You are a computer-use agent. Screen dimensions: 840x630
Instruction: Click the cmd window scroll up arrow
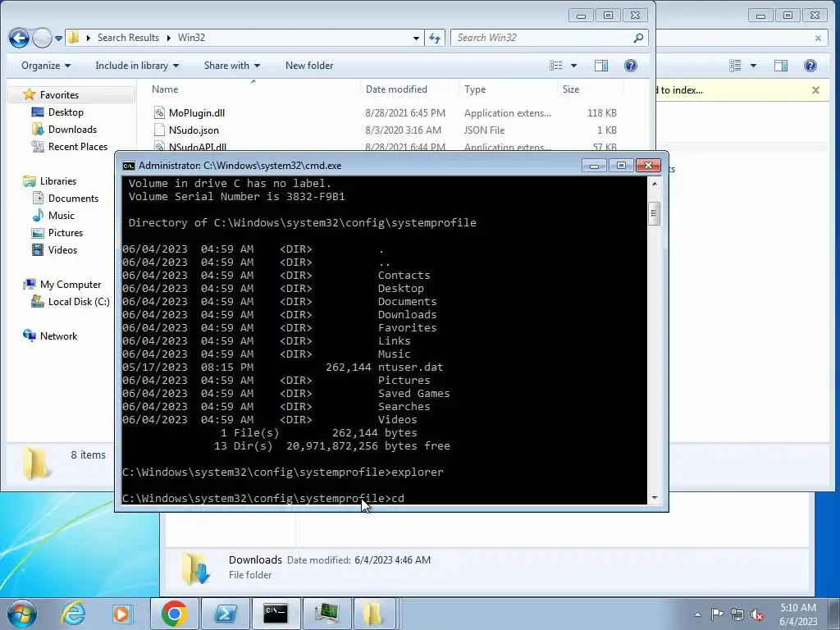coord(654,184)
